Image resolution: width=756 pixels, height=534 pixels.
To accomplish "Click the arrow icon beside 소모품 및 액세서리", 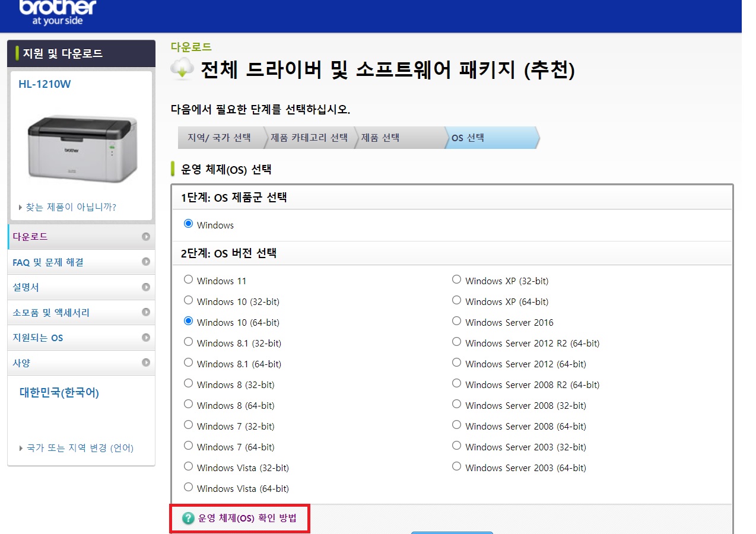I will pos(146,312).
